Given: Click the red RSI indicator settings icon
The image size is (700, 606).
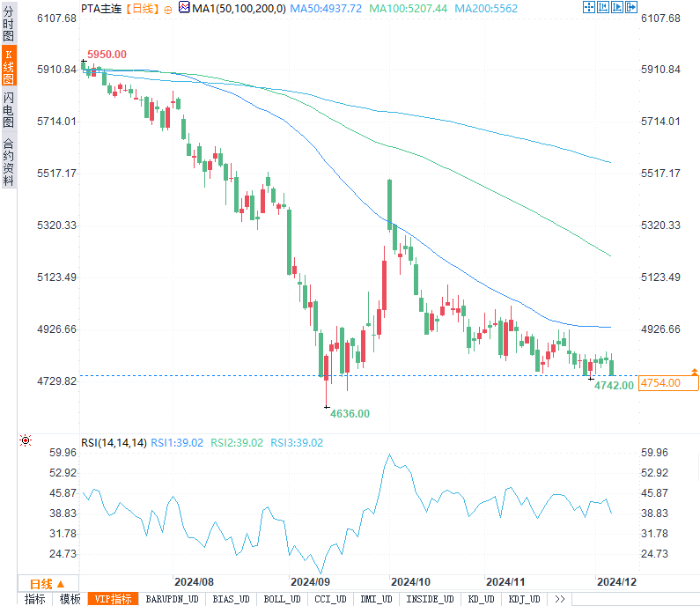Looking at the screenshot, I should pos(26,440).
